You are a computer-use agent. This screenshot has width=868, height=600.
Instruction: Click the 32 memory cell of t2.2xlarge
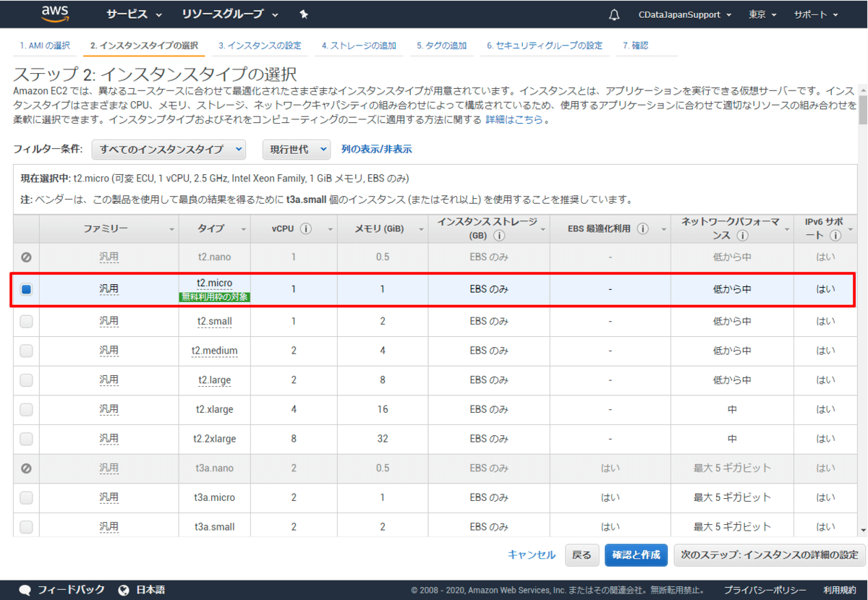click(x=382, y=439)
